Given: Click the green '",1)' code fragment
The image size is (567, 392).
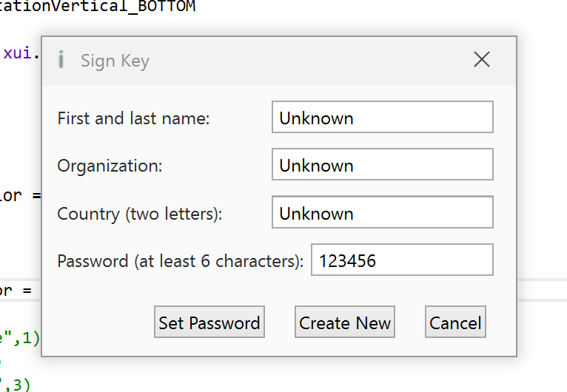Looking at the screenshot, I should (x=20, y=339).
